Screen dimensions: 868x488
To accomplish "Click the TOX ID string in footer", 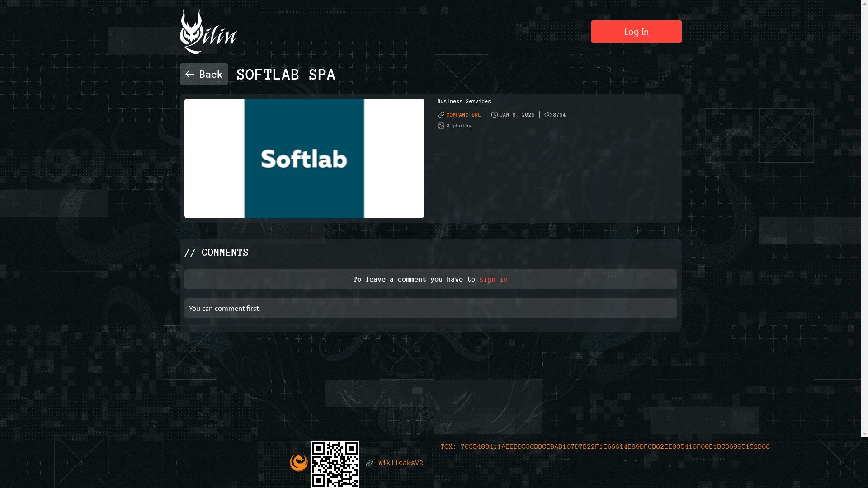I will 615,447.
